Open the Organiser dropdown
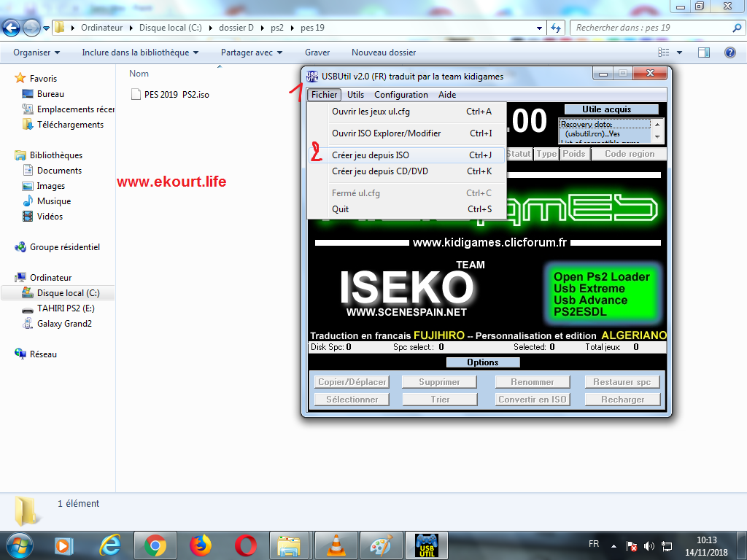The height and width of the screenshot is (560, 747). 36,52
